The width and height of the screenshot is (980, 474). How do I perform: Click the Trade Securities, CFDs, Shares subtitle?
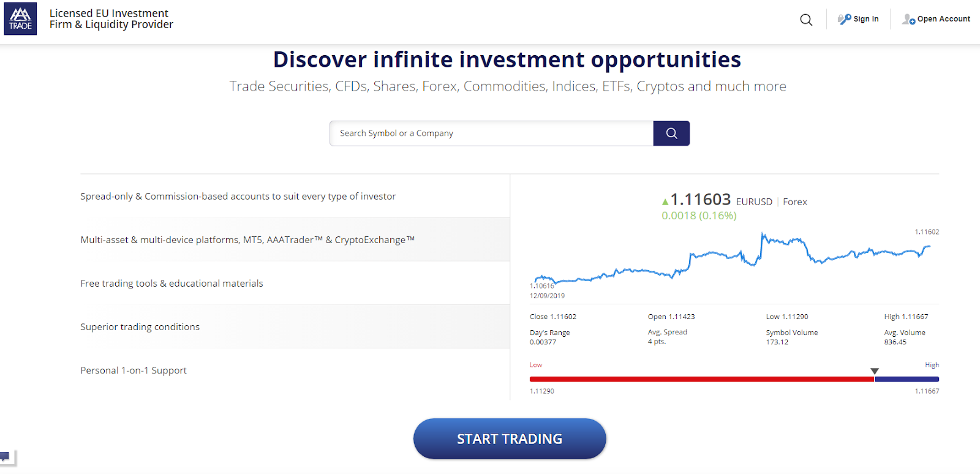[x=508, y=86]
